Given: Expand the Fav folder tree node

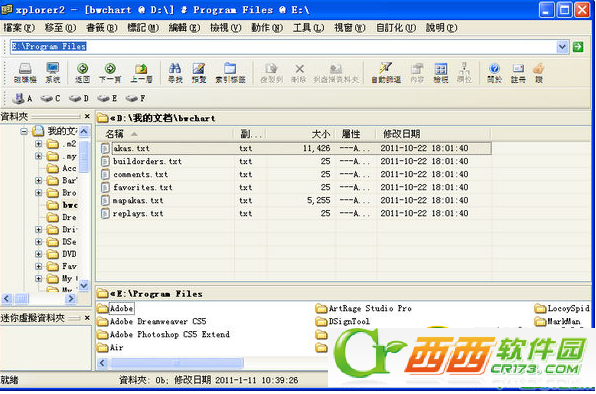Looking at the screenshot, I should [x=38, y=266].
